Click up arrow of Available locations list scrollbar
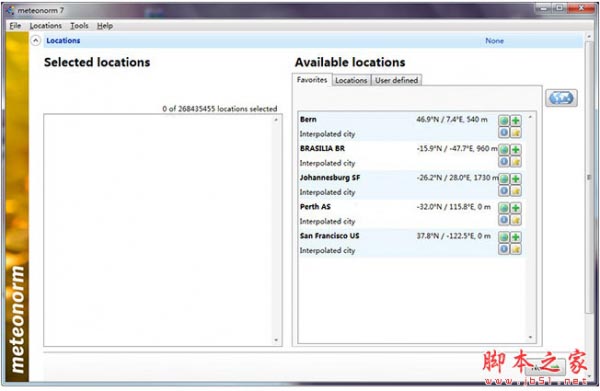 coord(530,117)
